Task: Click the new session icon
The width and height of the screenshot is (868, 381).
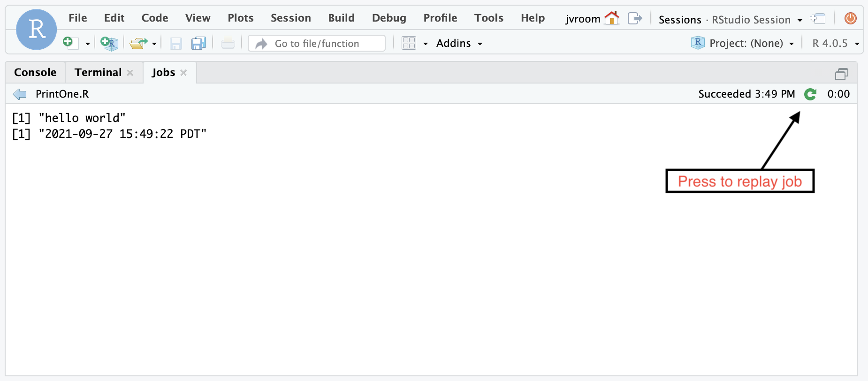Action: click(818, 18)
